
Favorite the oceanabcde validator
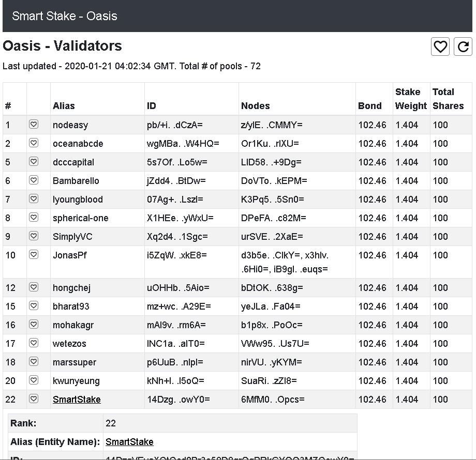coord(34,143)
